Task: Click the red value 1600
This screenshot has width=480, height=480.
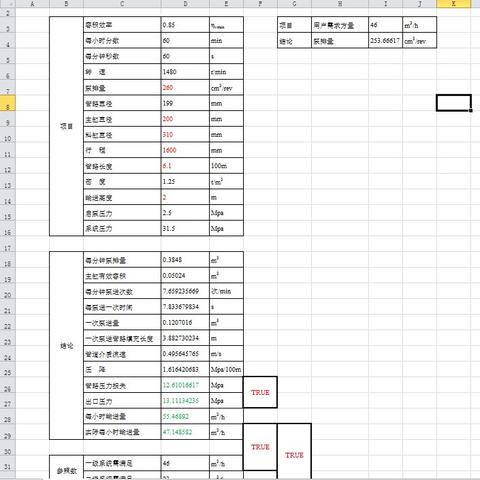Action: 185,150
